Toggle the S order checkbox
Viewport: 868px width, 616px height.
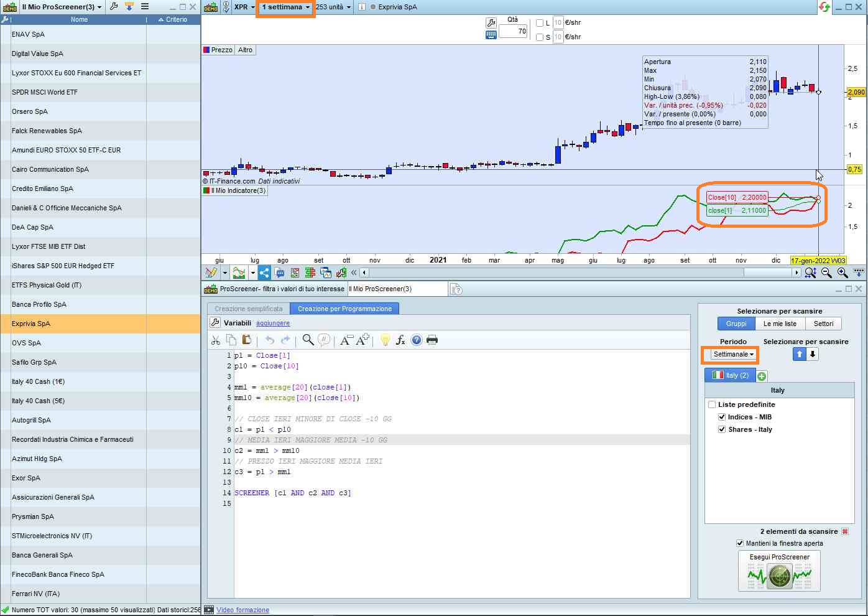click(540, 37)
